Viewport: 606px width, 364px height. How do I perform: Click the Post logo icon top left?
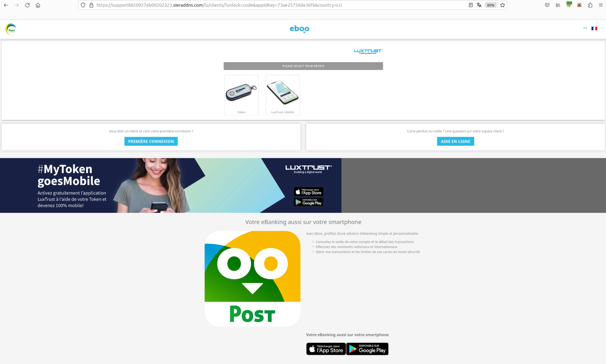tap(10, 28)
